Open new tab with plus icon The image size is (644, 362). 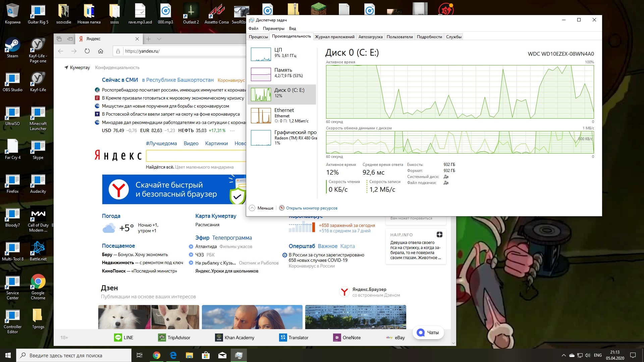[148, 39]
